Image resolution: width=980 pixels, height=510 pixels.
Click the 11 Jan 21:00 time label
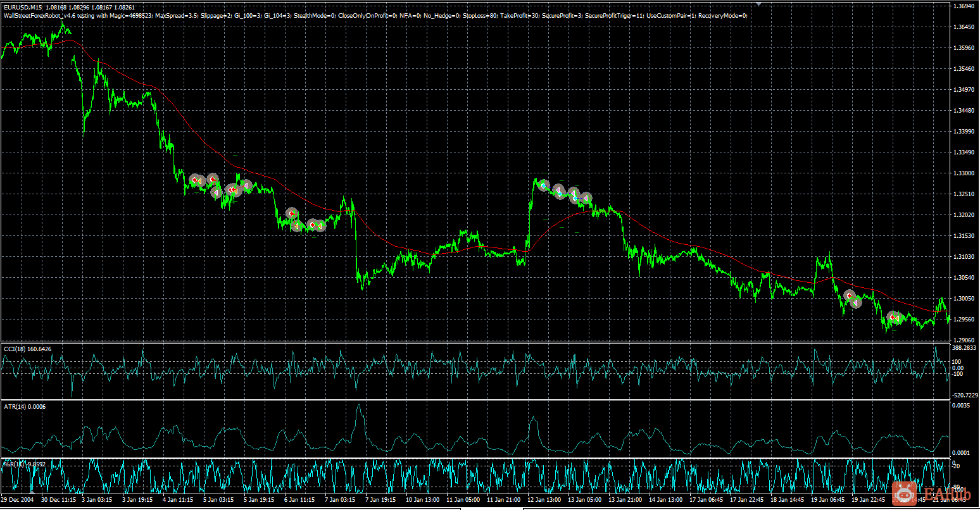point(503,499)
